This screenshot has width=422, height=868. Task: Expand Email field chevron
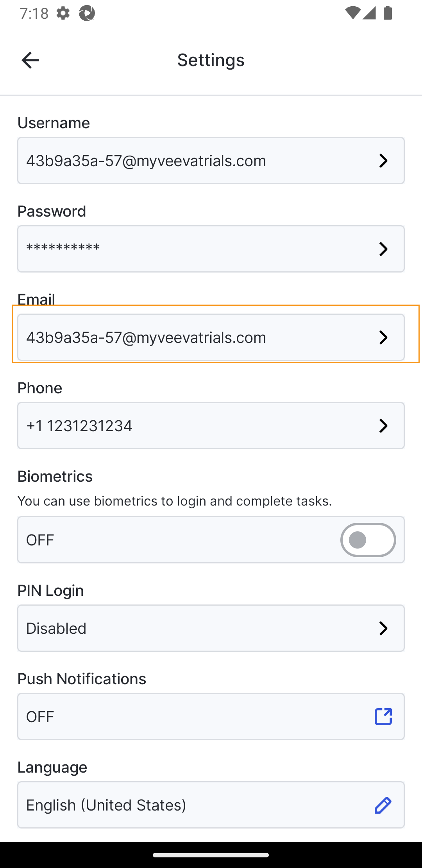(x=383, y=337)
